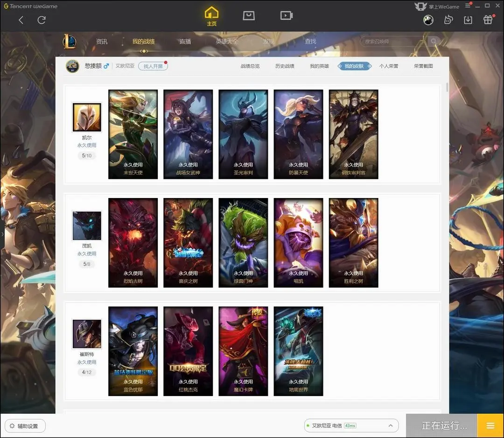The image size is (504, 438).
Task: Open the user avatar in top bar
Action: 428,20
